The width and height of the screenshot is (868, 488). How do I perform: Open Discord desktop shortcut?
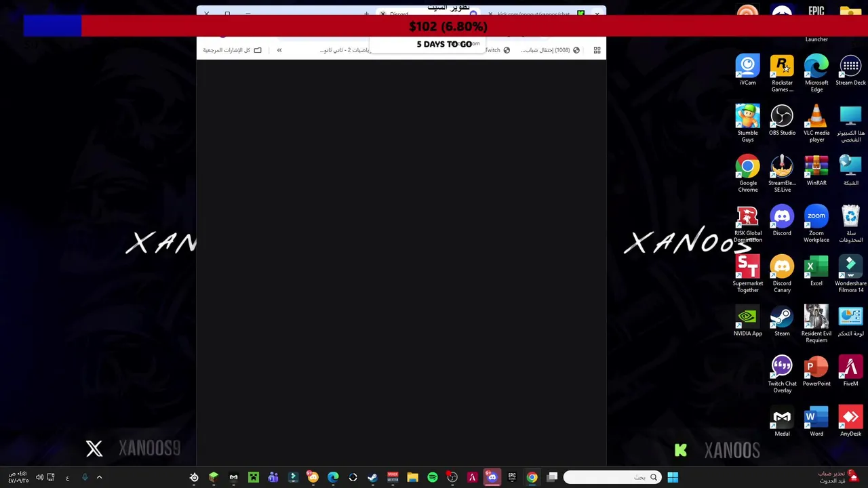pyautogui.click(x=782, y=220)
